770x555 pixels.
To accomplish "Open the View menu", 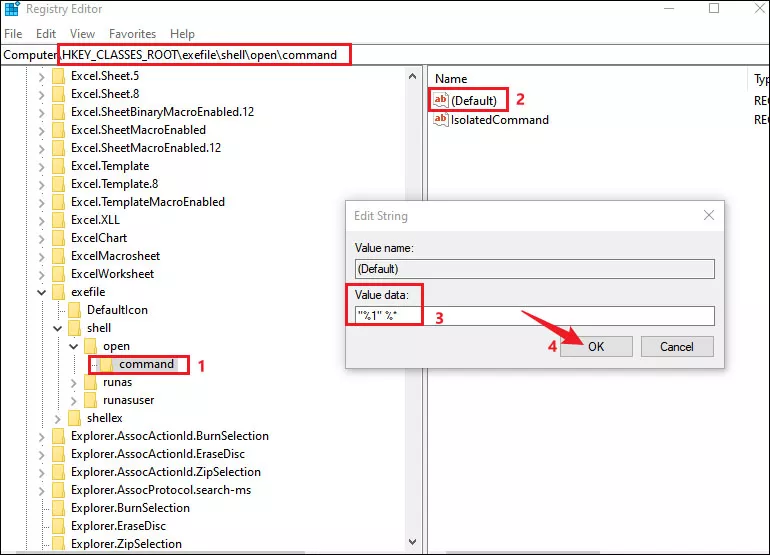I will [82, 34].
